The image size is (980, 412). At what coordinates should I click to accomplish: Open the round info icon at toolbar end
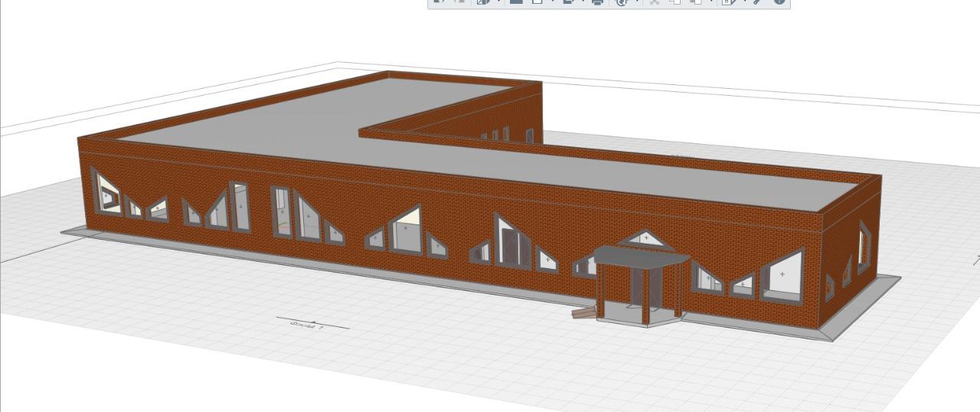pos(779,2)
